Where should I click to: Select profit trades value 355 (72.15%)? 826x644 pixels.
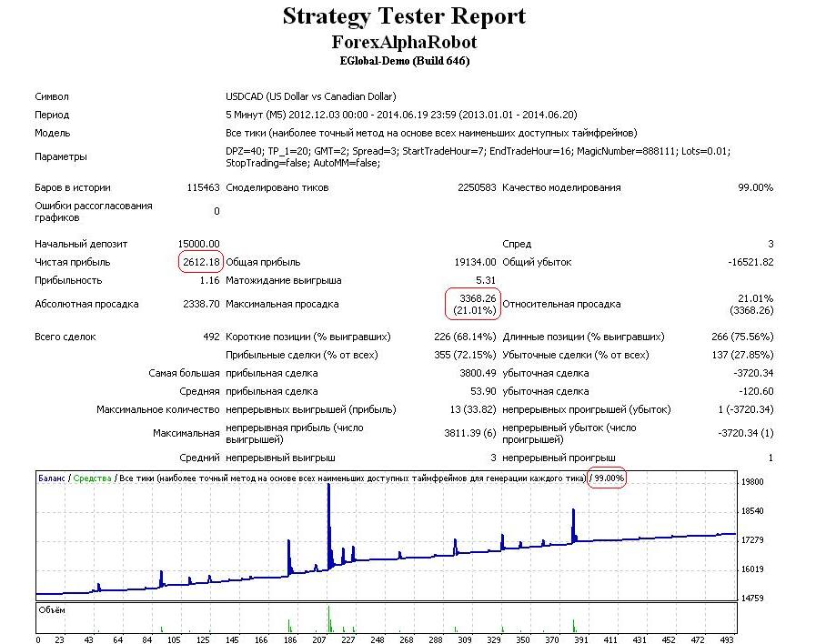[465, 355]
